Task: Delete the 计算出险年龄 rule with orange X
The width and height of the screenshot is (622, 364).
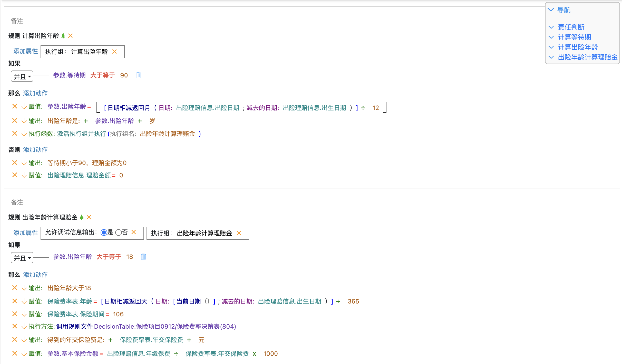Action: tap(70, 36)
